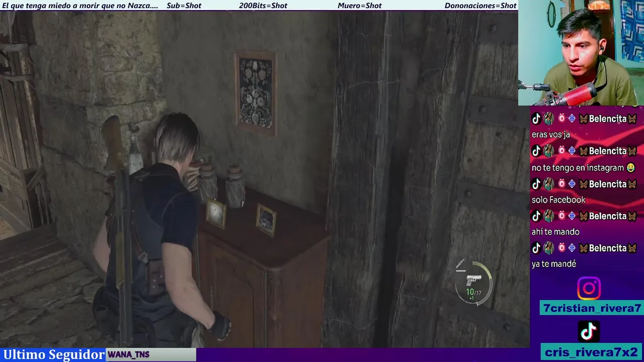Click the chat message "ya te mandé"
This screenshot has height=362, width=644.
[x=554, y=264]
